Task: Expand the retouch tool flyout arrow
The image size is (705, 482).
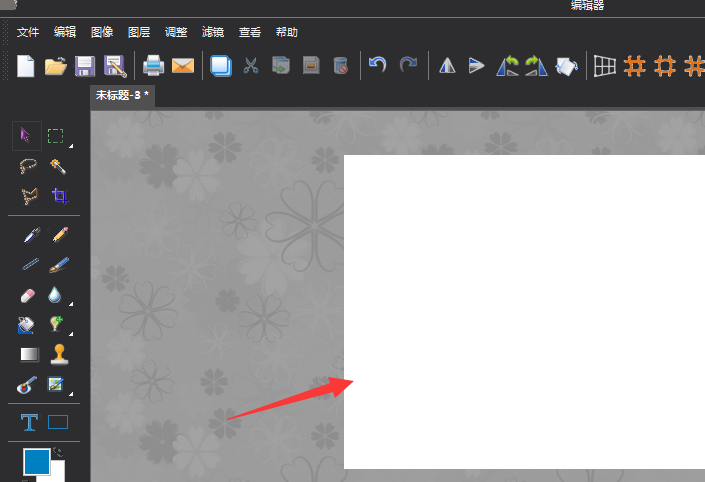Action: coord(71,394)
